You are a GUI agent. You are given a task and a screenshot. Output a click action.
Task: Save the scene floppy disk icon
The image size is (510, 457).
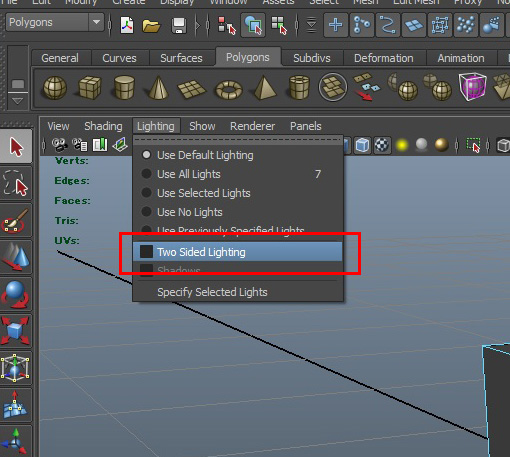click(x=179, y=25)
